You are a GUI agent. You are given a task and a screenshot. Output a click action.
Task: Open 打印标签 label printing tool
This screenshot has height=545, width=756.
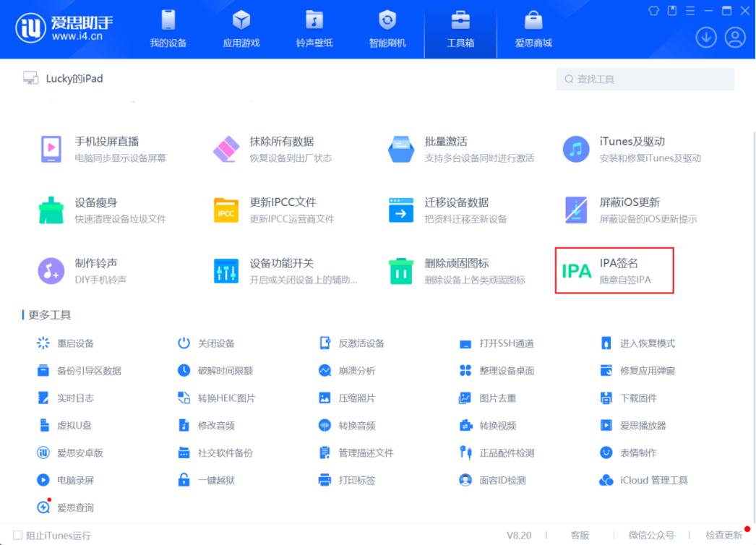click(x=347, y=481)
